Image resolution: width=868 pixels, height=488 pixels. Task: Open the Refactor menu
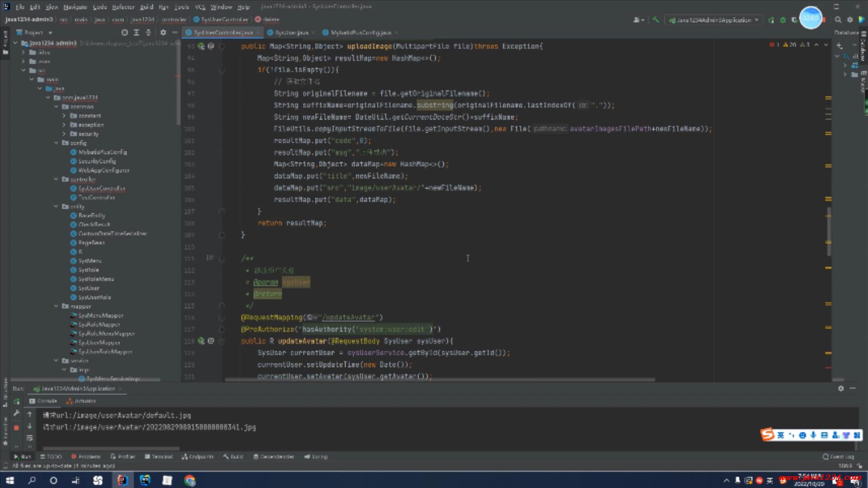tap(123, 7)
